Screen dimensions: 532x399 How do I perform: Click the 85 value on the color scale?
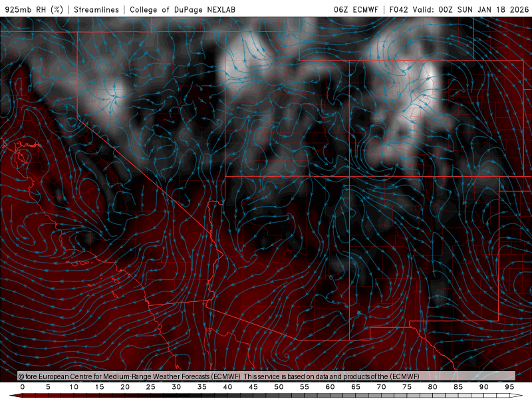pyautogui.click(x=458, y=387)
